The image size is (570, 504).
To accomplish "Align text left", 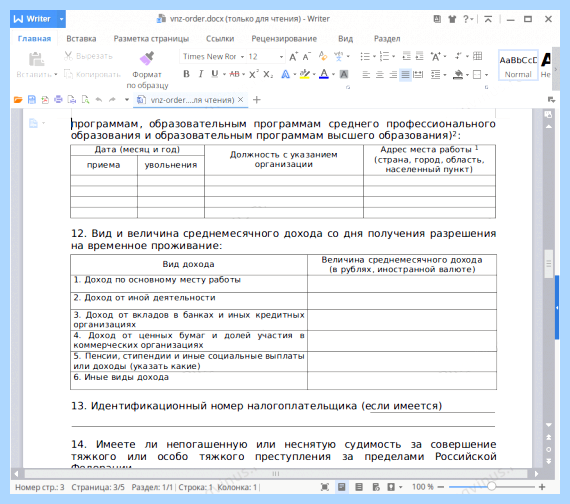I will click(x=366, y=75).
